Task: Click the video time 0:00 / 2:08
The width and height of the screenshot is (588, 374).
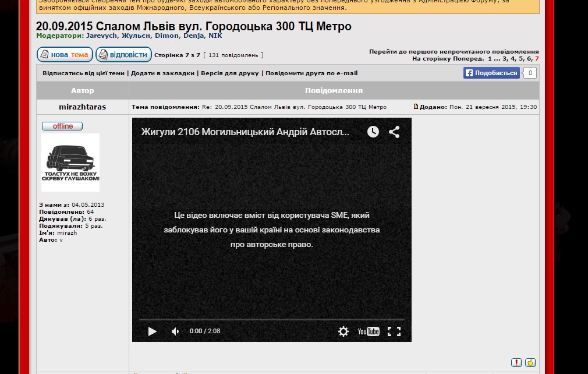Action: (205, 331)
